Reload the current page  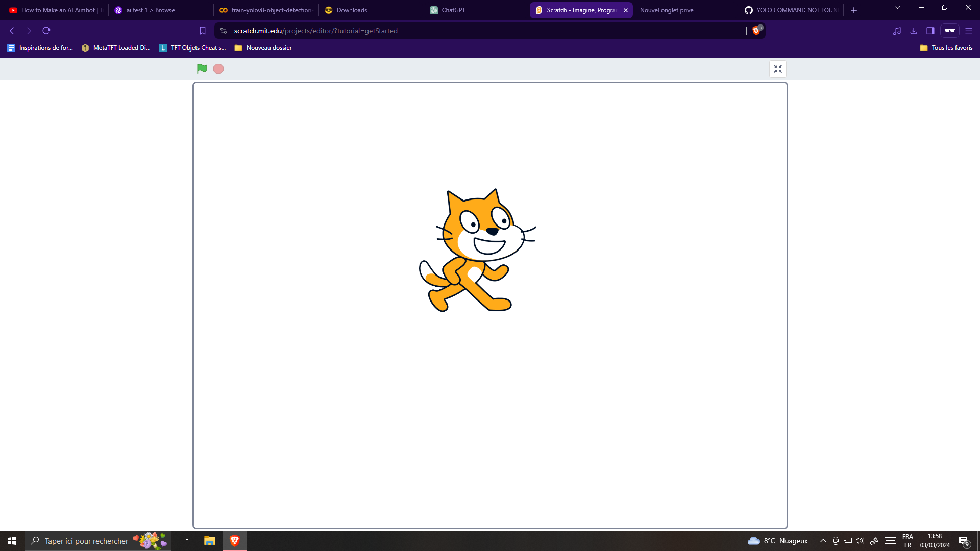click(x=46, y=31)
